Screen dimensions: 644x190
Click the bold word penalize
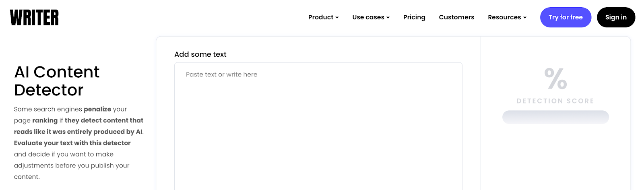[97, 109]
